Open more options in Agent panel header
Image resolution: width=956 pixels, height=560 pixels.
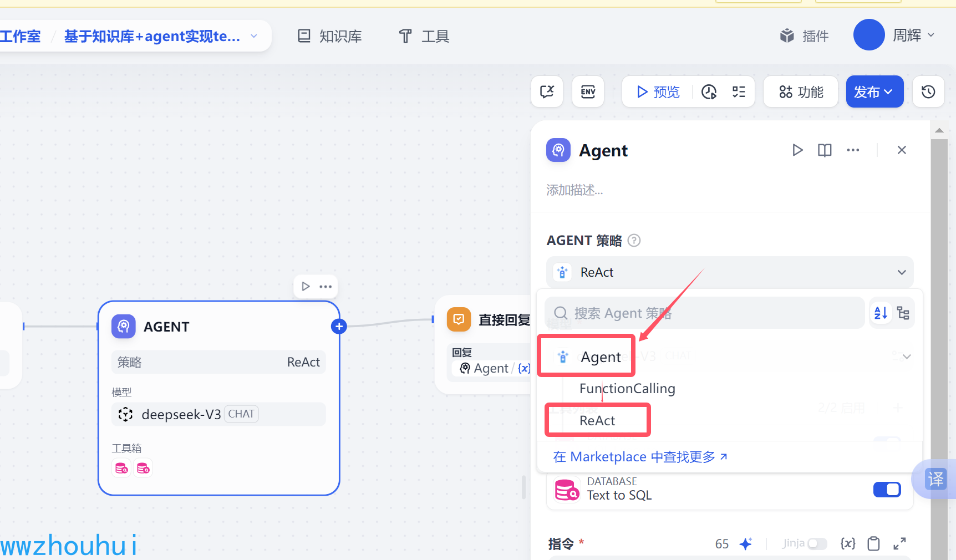(853, 150)
